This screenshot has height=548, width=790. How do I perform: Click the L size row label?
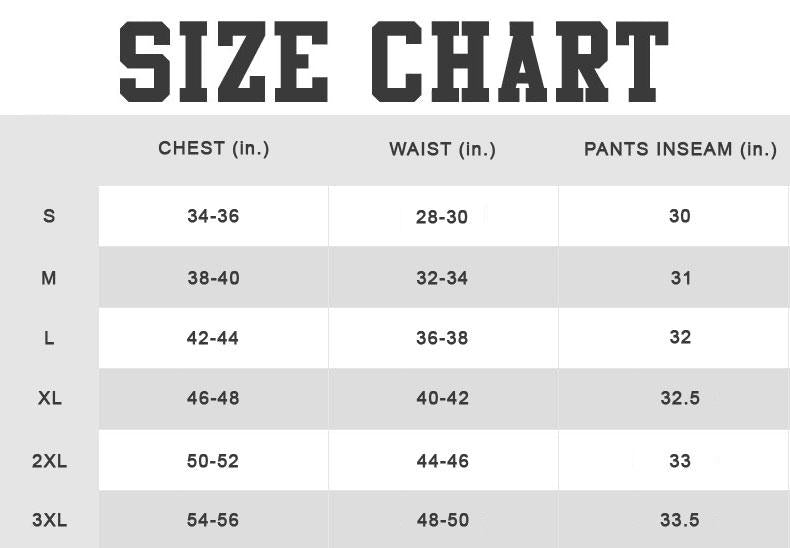(x=49, y=338)
